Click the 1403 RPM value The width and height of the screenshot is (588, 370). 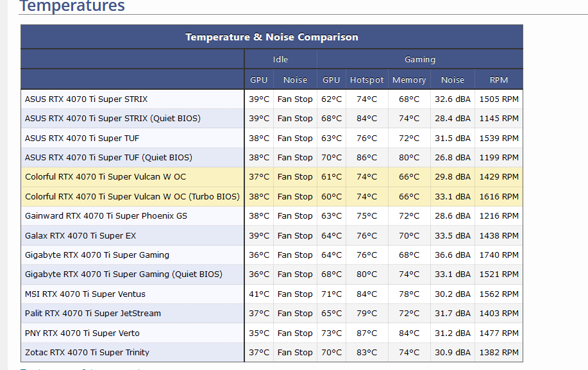[499, 314]
